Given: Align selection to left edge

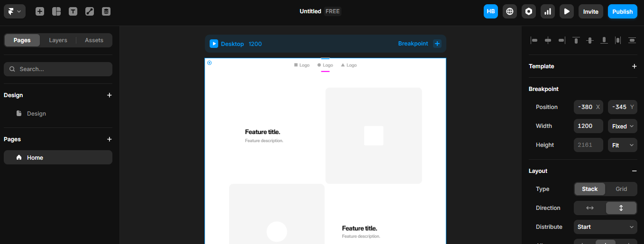Looking at the screenshot, I should 534,40.
